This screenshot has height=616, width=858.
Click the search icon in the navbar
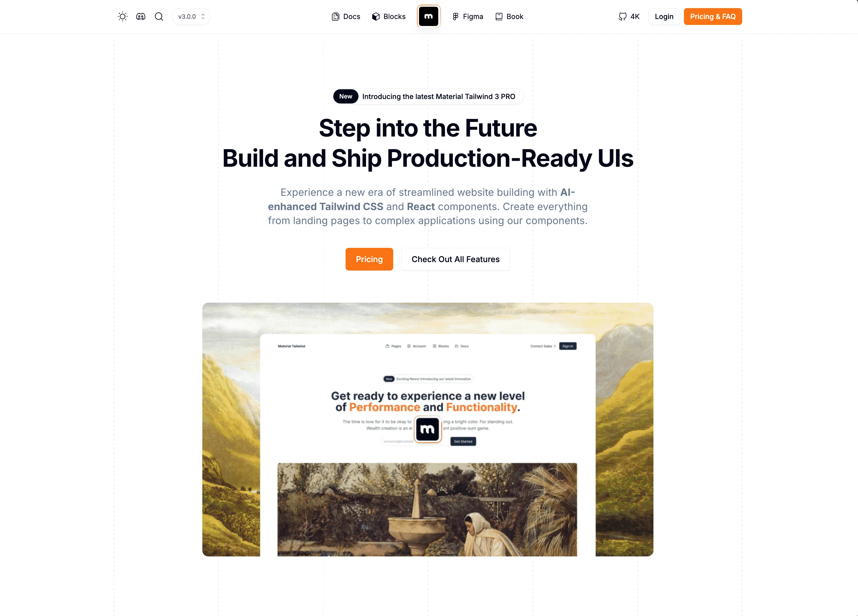tap(159, 16)
